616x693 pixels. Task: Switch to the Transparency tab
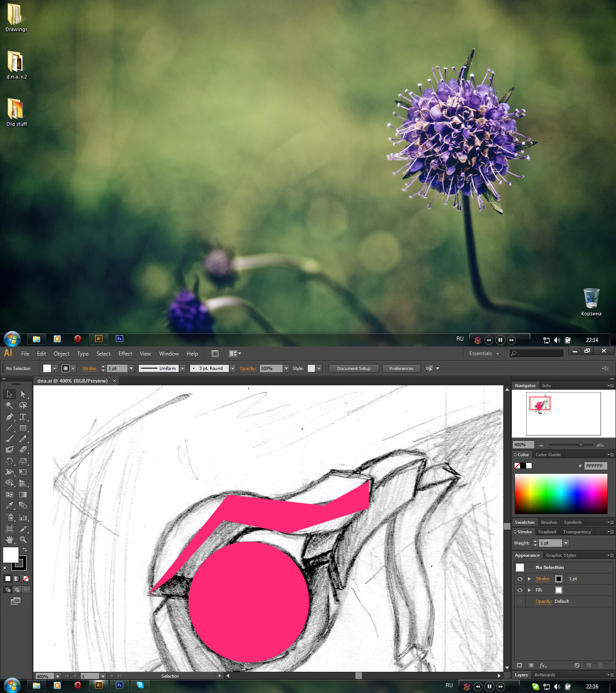(x=577, y=532)
